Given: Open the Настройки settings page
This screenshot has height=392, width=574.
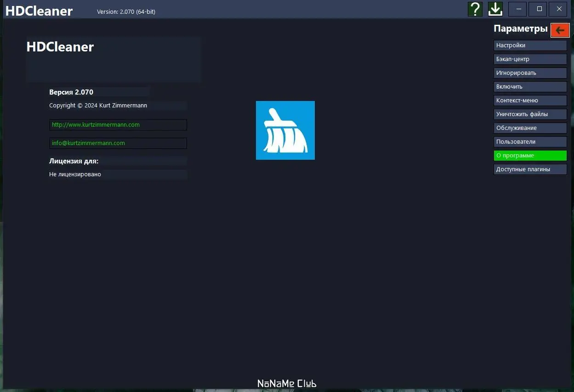Looking at the screenshot, I should 530,45.
